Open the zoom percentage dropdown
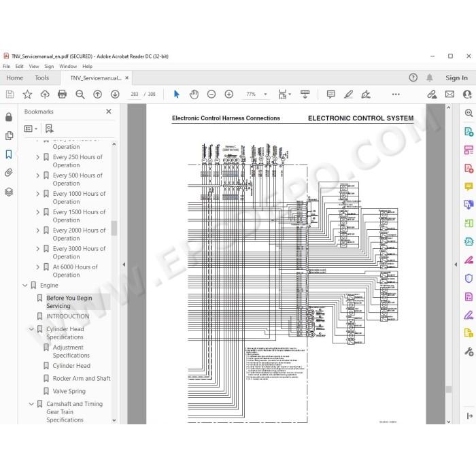 tap(265, 95)
